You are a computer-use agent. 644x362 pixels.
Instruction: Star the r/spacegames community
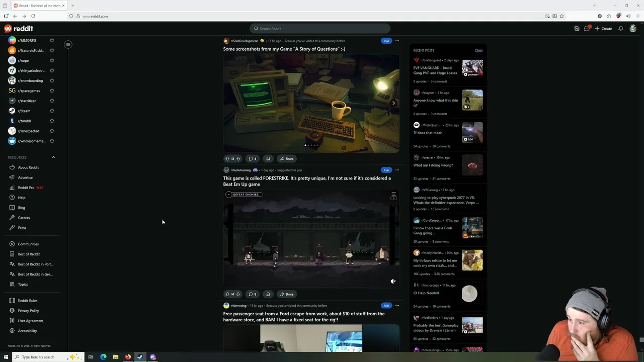pos(52,90)
